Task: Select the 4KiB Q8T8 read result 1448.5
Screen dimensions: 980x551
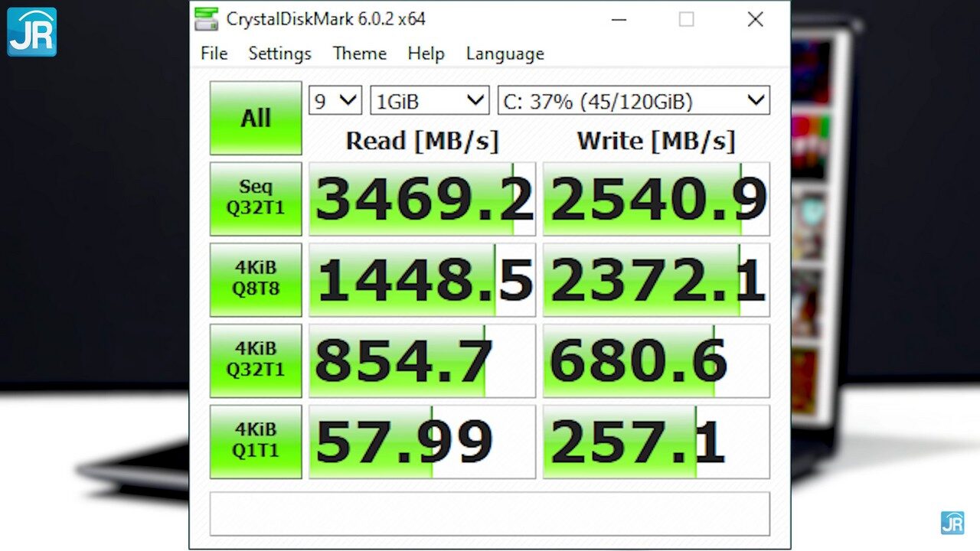Action: pyautogui.click(x=422, y=280)
